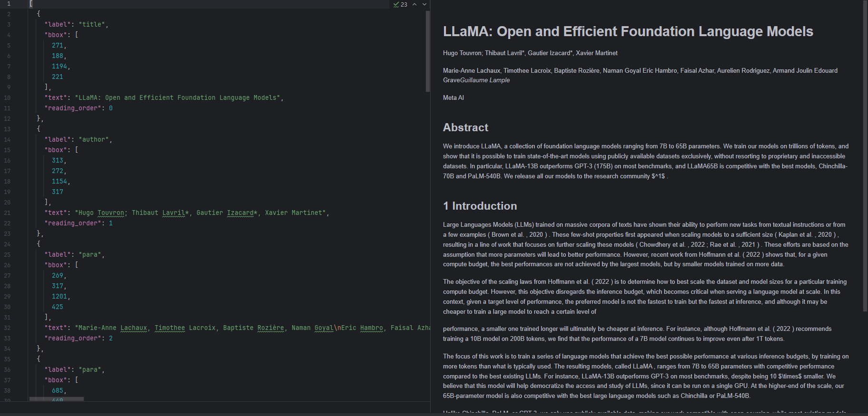Click the value 685 in the editor

[x=58, y=390]
